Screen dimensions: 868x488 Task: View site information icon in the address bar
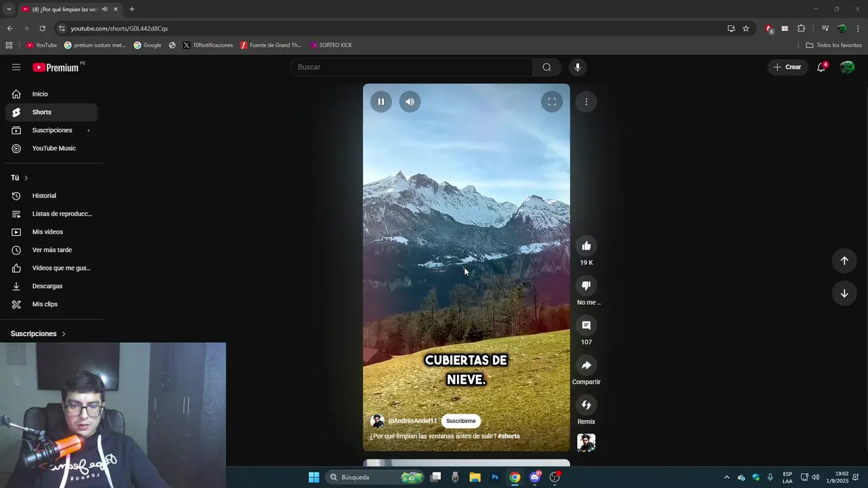pos(62,28)
